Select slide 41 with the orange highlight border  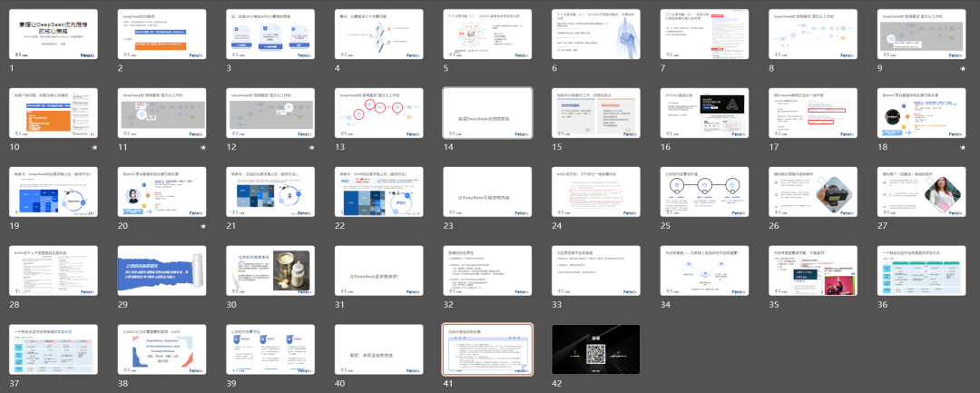click(486, 349)
